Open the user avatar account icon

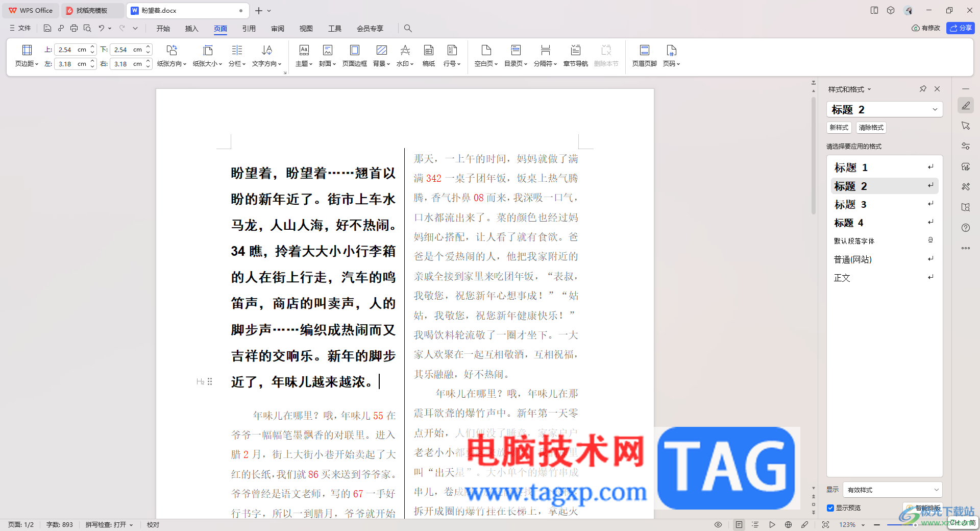(x=908, y=10)
